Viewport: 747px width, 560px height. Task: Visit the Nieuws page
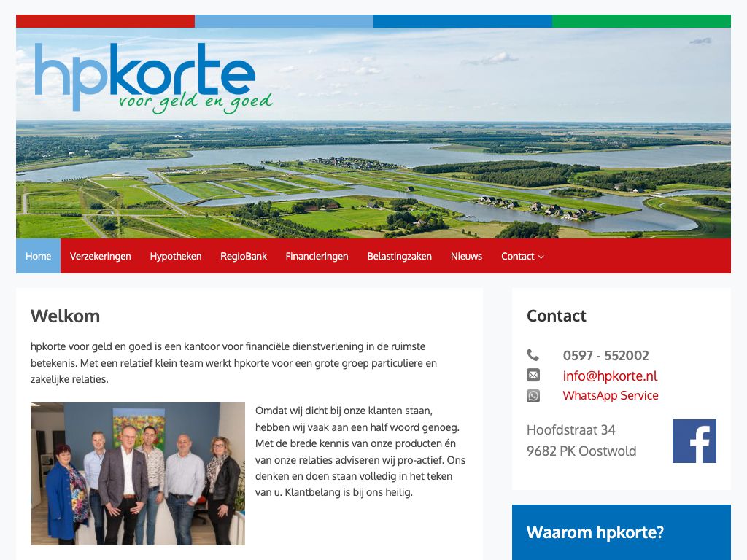[x=466, y=256]
